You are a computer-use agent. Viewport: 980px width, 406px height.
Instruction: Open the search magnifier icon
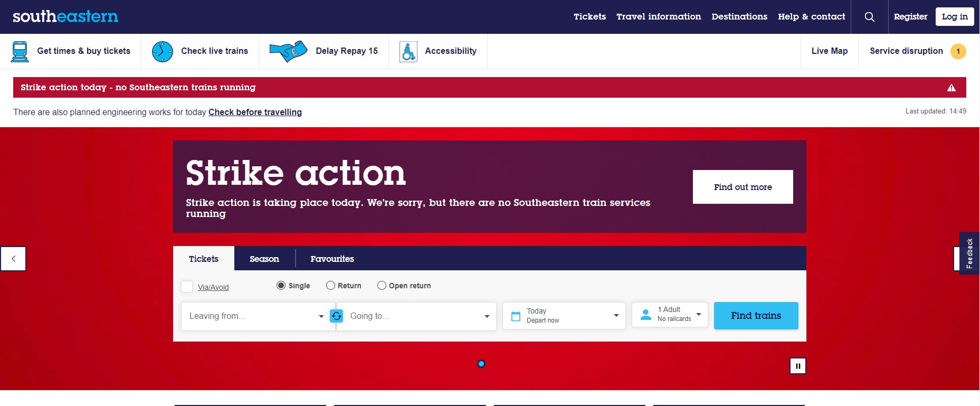pyautogui.click(x=870, y=17)
